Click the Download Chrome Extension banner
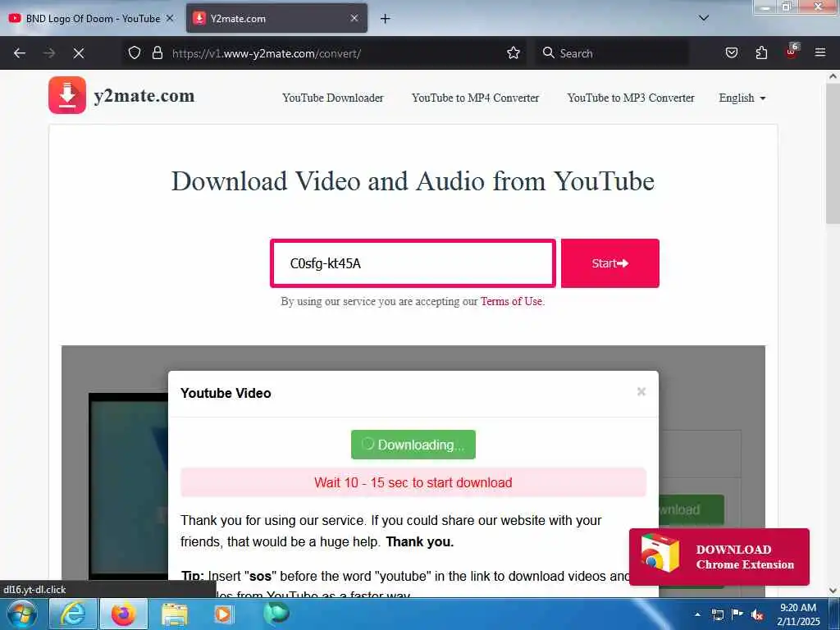The height and width of the screenshot is (630, 840). click(x=719, y=557)
